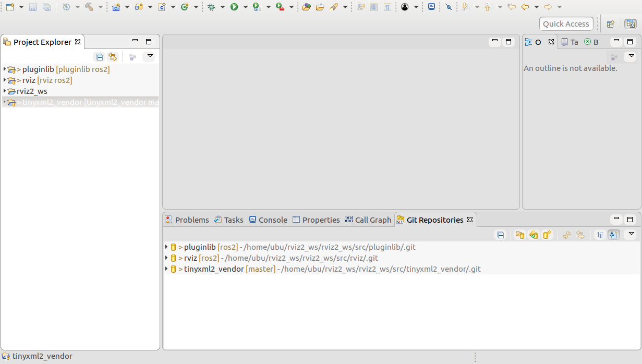Click the Quick Access search field
The height and width of the screenshot is (364, 642).
click(x=566, y=24)
